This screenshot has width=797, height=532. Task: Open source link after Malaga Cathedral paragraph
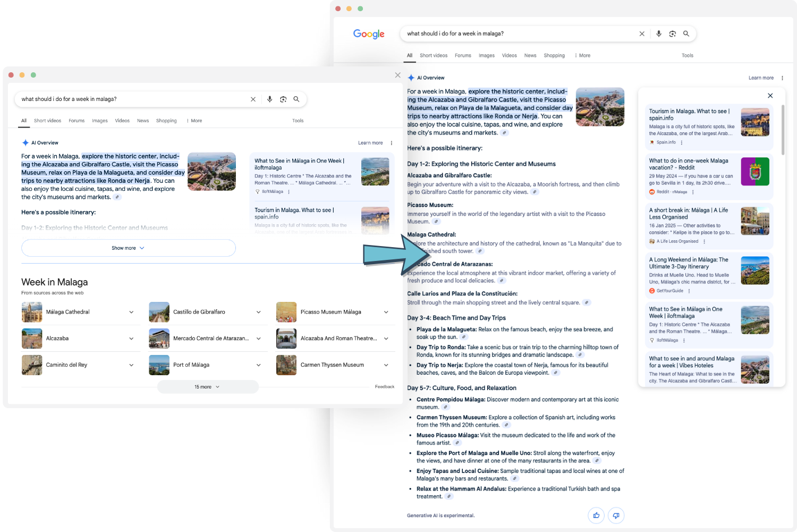(480, 251)
